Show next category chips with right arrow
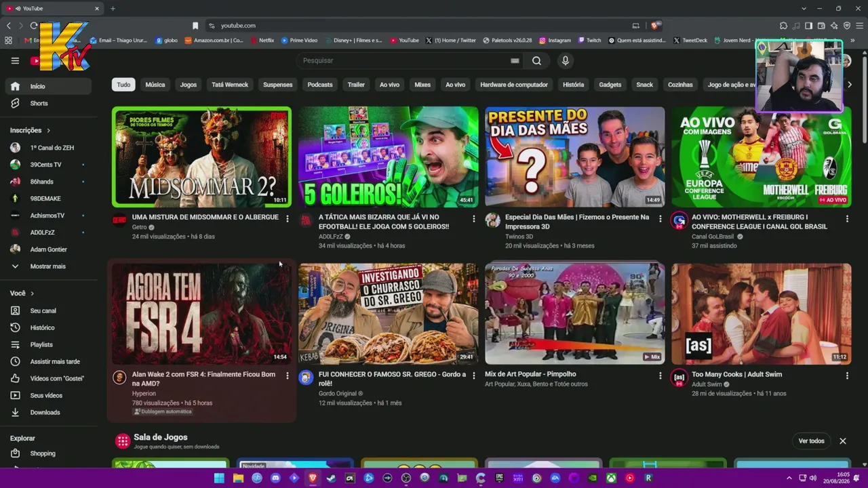 [850, 85]
